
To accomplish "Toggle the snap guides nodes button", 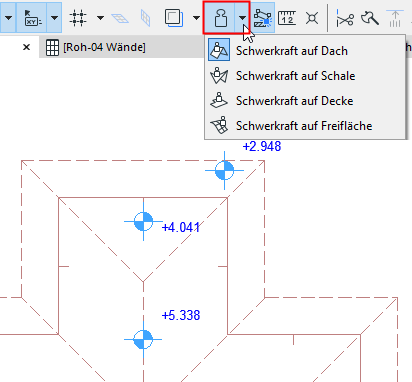I will tap(263, 17).
